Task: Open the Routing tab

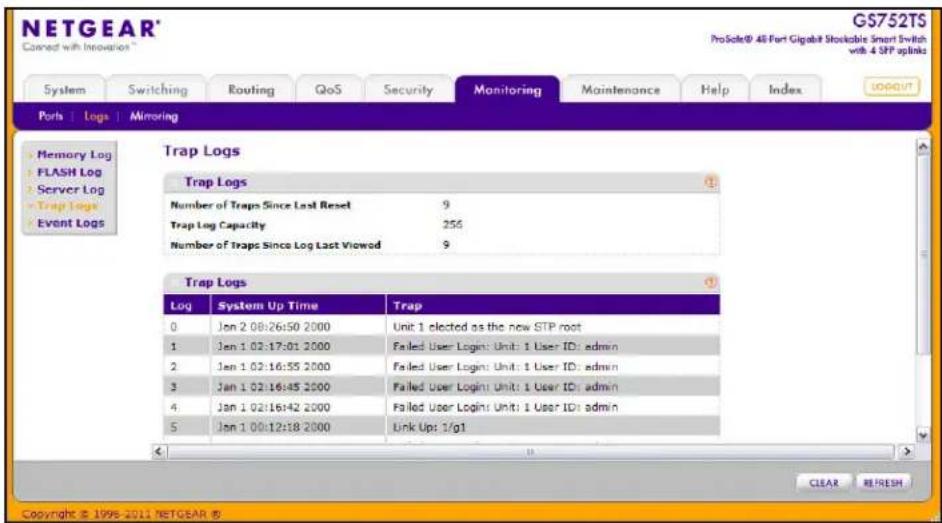Action: pyautogui.click(x=251, y=89)
